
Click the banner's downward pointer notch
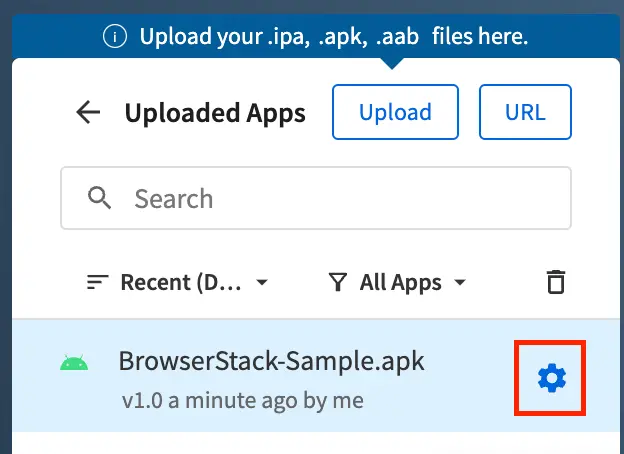393,62
